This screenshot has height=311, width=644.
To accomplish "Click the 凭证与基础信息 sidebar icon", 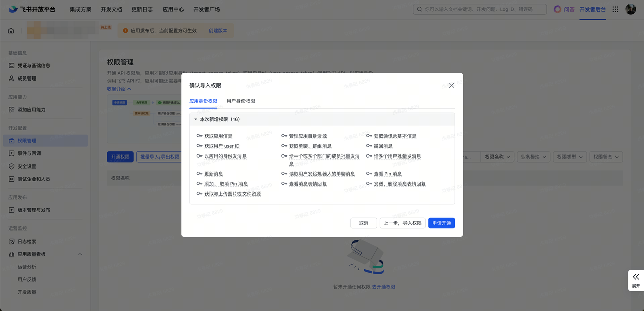I will click(12, 65).
